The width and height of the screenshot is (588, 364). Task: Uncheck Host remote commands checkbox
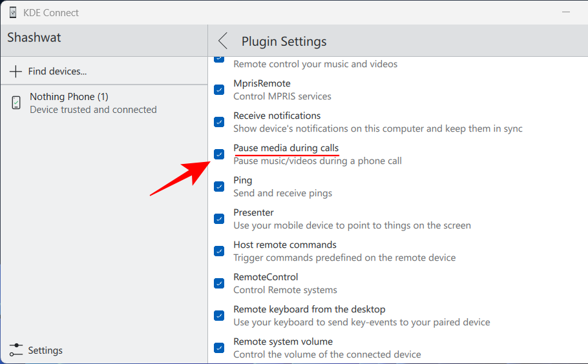click(x=219, y=251)
